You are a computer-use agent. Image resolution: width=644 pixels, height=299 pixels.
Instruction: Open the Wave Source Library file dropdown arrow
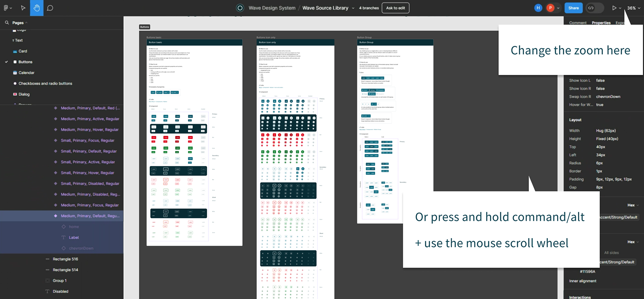coord(353,8)
